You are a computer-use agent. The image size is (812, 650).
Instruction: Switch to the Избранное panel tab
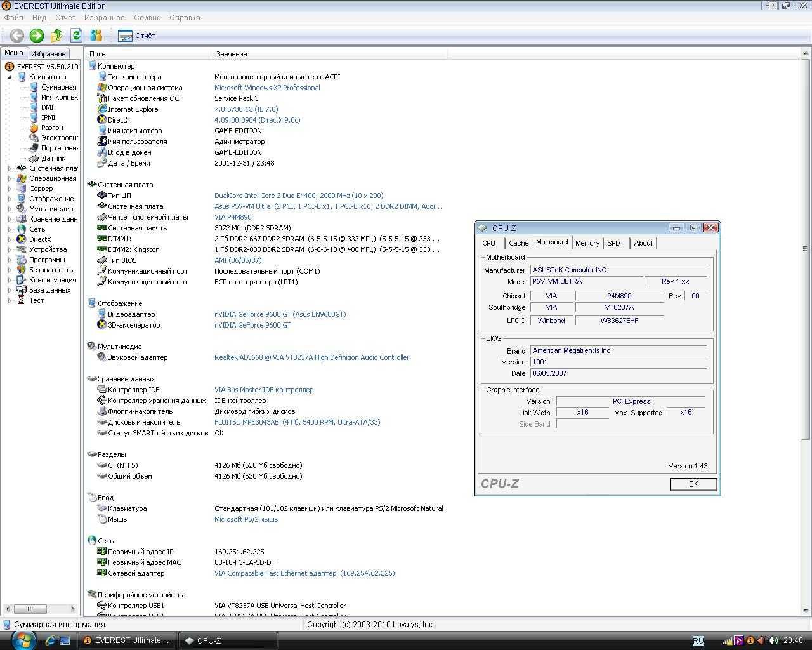pyautogui.click(x=48, y=54)
